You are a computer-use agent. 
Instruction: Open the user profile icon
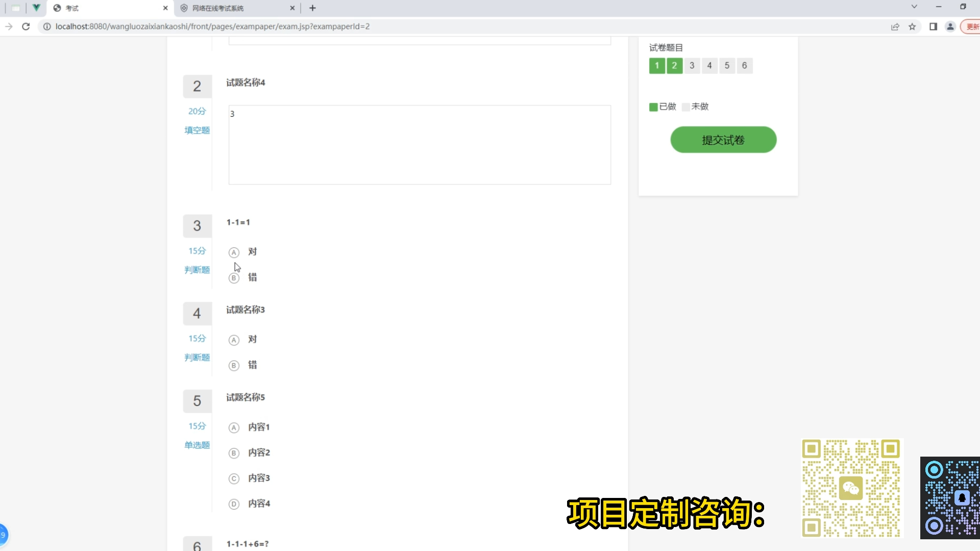950,27
